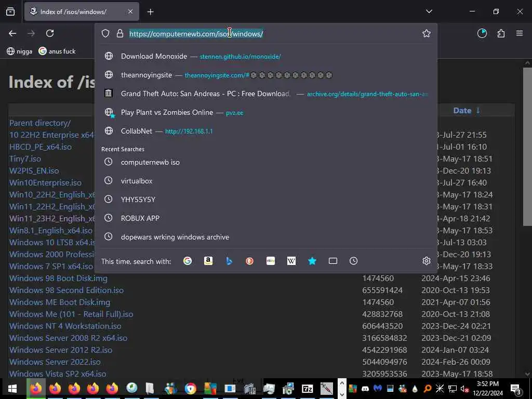The height and width of the screenshot is (399, 532).
Task: Open the Extensions puzzle icon
Action: (x=501, y=33)
